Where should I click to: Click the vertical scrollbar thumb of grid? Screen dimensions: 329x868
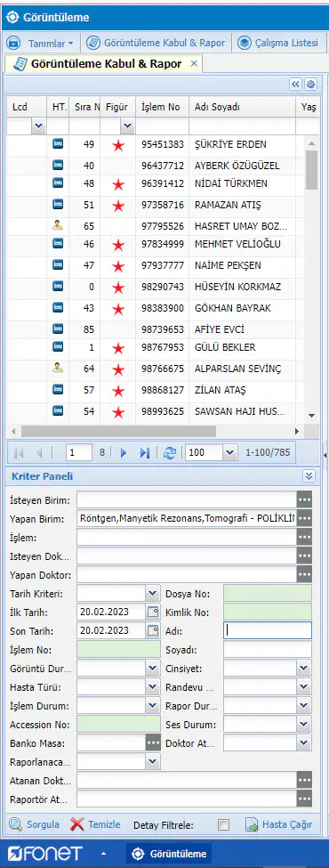coord(311,169)
